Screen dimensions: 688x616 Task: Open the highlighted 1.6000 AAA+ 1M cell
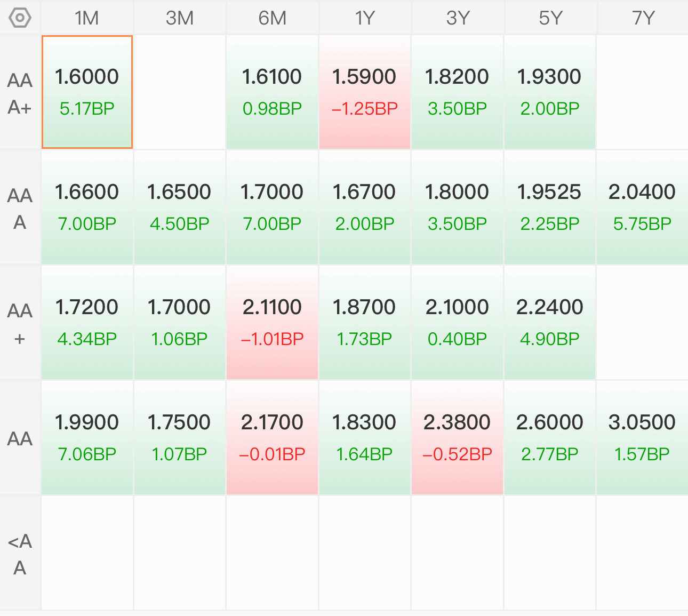(87, 92)
